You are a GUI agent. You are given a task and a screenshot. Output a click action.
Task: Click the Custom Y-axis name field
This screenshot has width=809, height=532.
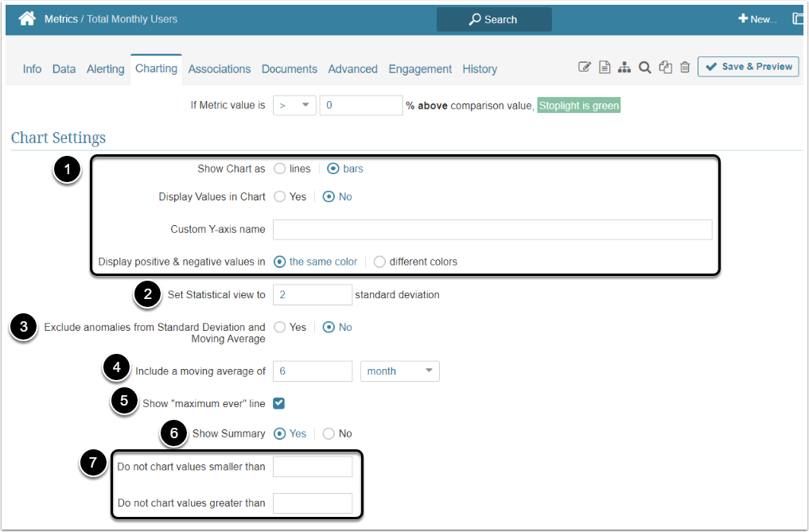click(492, 230)
